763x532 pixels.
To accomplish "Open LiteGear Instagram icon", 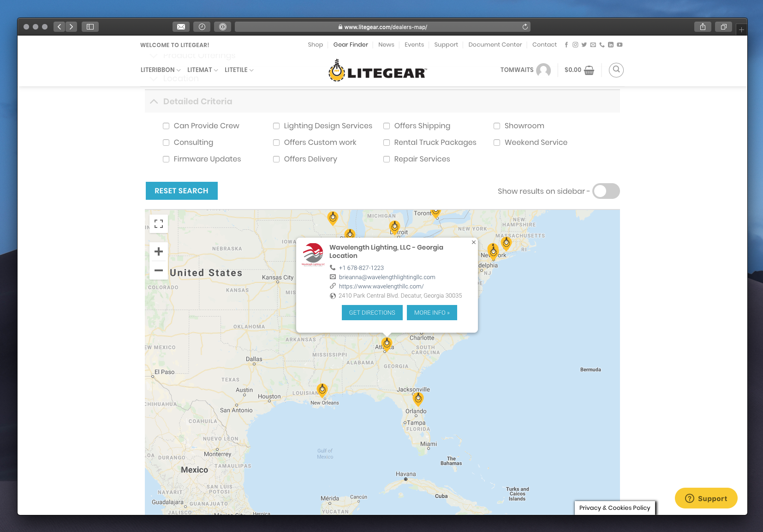I will [x=575, y=45].
